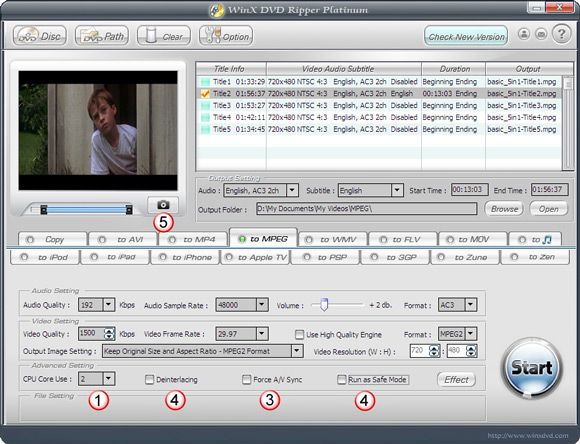Viewport: 580px width, 444px height.
Task: Browse for output folder
Action: point(504,209)
